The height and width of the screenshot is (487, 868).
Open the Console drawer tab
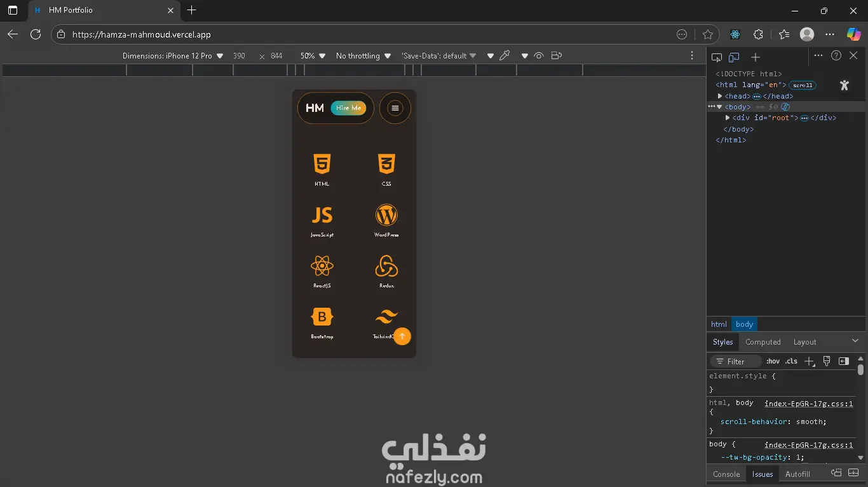[x=726, y=474]
